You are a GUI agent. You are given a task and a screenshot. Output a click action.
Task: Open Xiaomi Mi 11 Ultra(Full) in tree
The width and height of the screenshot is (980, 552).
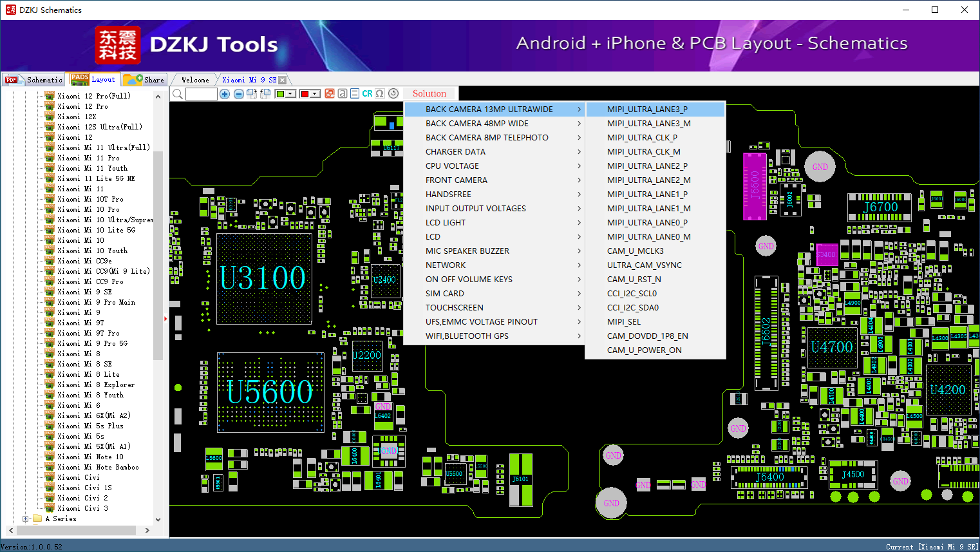[104, 148]
